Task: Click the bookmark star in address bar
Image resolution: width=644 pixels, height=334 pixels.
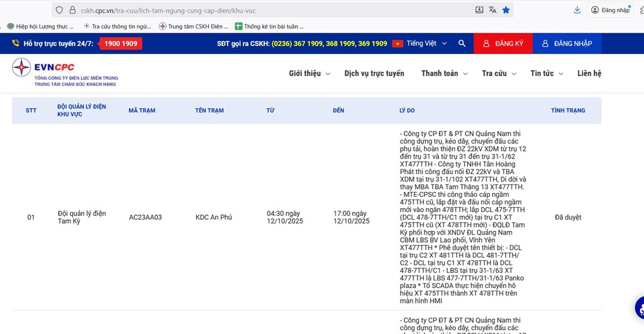Action: pyautogui.click(x=506, y=10)
